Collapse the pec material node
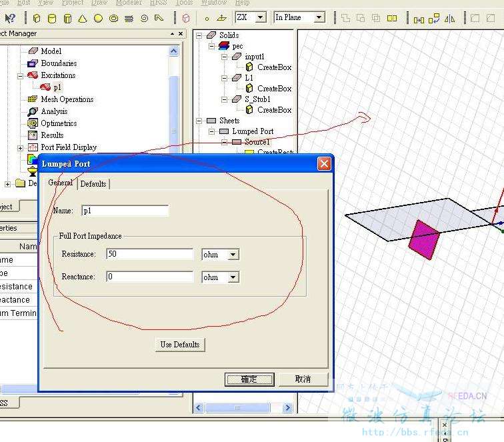The height and width of the screenshot is (442, 504). (x=211, y=47)
